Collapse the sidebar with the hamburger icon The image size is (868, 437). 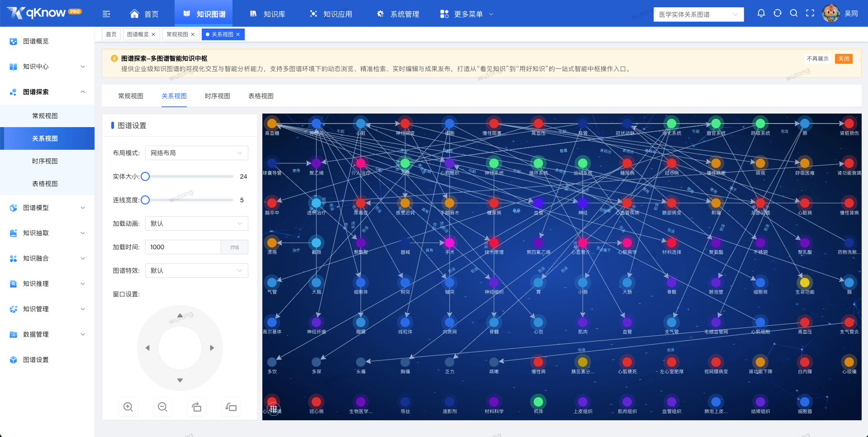[x=106, y=14]
